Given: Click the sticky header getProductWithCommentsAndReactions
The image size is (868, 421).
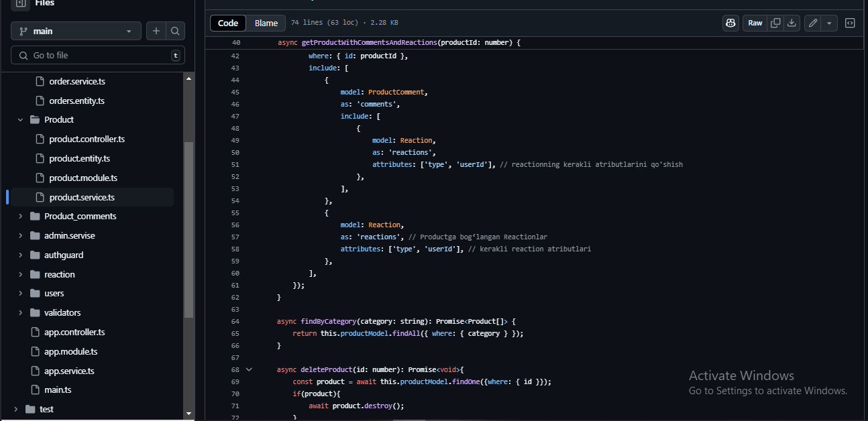Looking at the screenshot, I should pos(369,43).
